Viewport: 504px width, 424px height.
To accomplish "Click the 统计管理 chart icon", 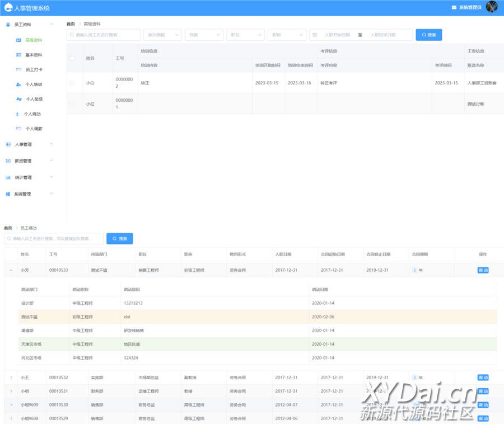I will coord(8,177).
